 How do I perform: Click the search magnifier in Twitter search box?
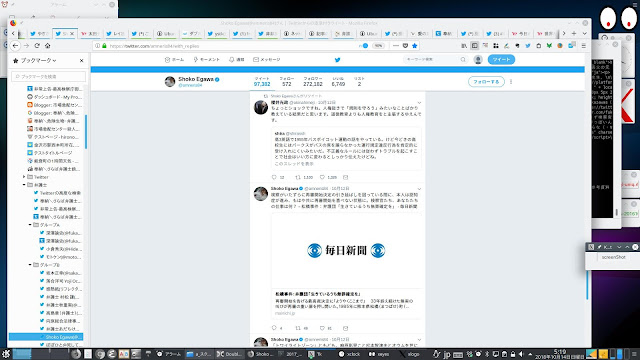click(x=463, y=60)
